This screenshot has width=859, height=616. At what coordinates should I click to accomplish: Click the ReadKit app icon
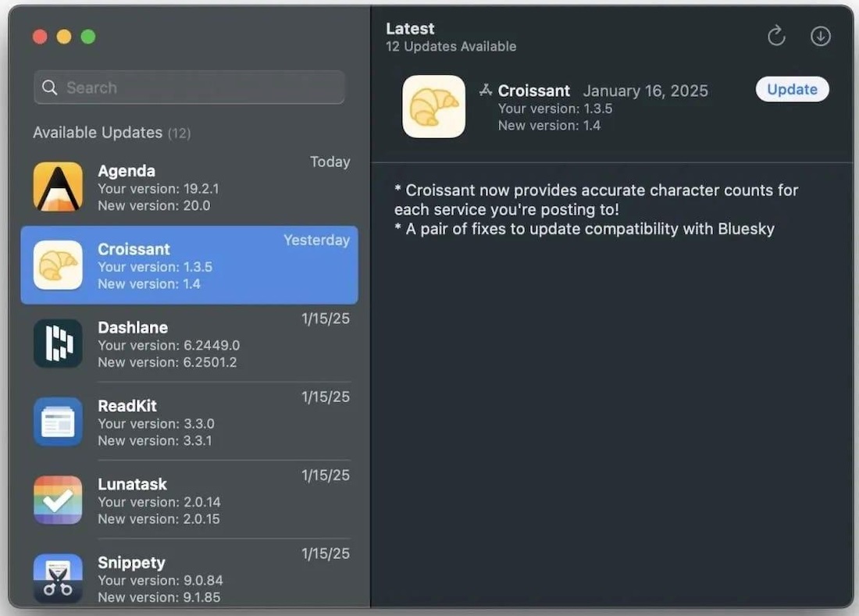(58, 422)
